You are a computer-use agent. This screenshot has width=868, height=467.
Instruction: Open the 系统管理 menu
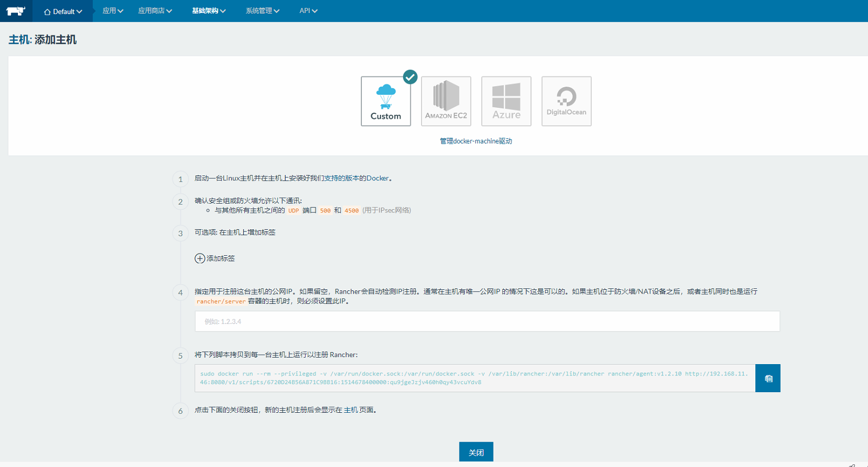pyautogui.click(x=262, y=11)
